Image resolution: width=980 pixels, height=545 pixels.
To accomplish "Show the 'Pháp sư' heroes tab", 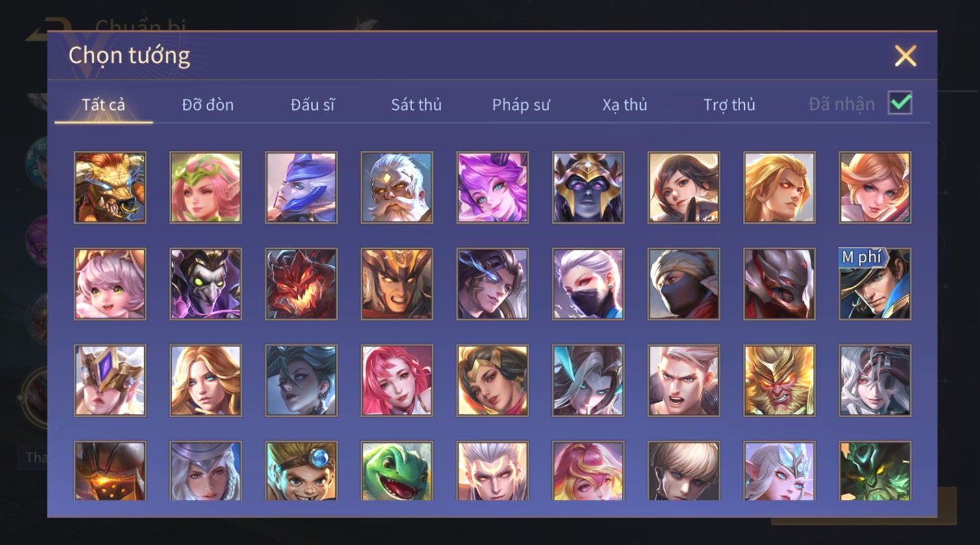I will click(x=521, y=105).
